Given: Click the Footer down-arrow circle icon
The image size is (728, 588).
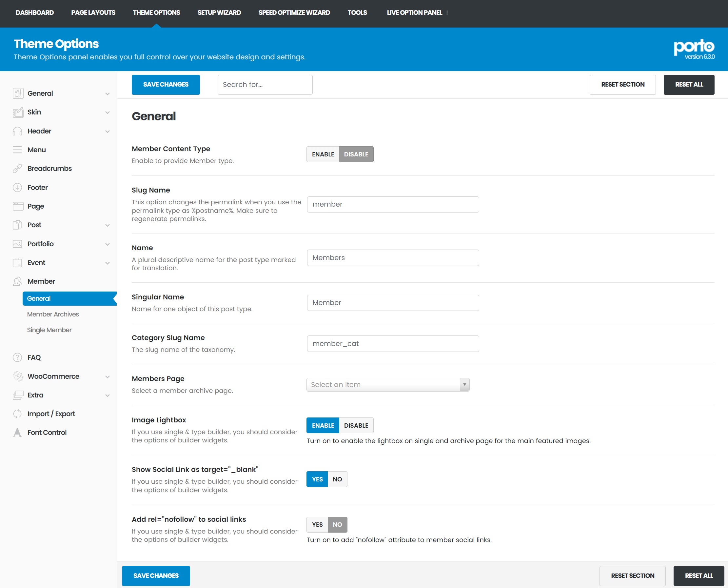Looking at the screenshot, I should (x=18, y=187).
